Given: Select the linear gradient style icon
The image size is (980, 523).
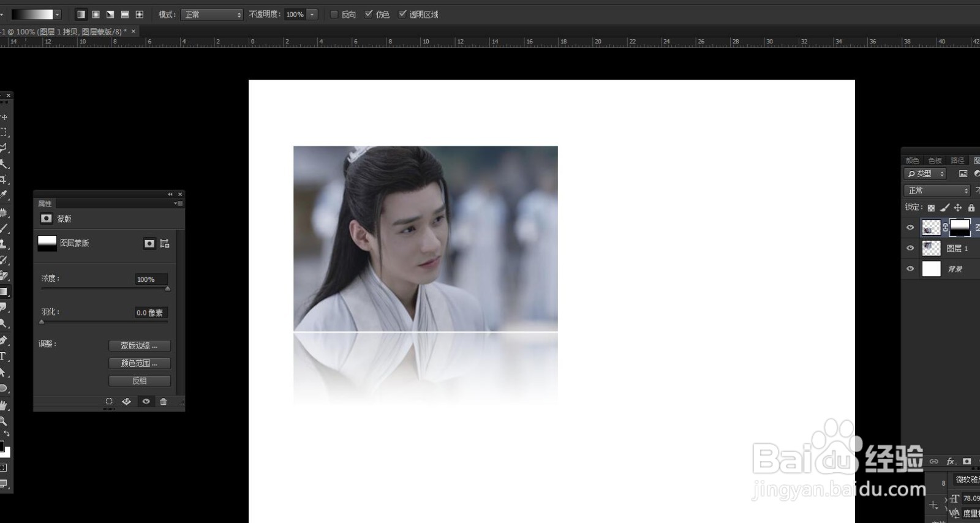Looking at the screenshot, I should 81,14.
